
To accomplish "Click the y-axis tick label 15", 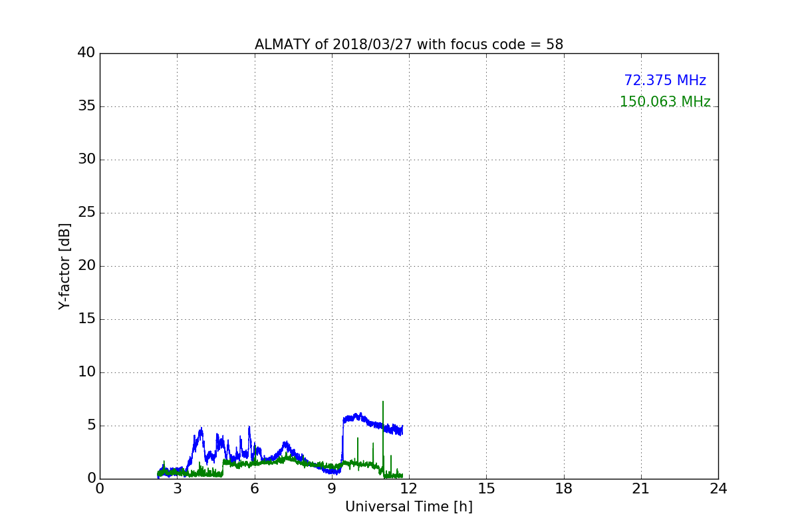I will tap(86, 319).
